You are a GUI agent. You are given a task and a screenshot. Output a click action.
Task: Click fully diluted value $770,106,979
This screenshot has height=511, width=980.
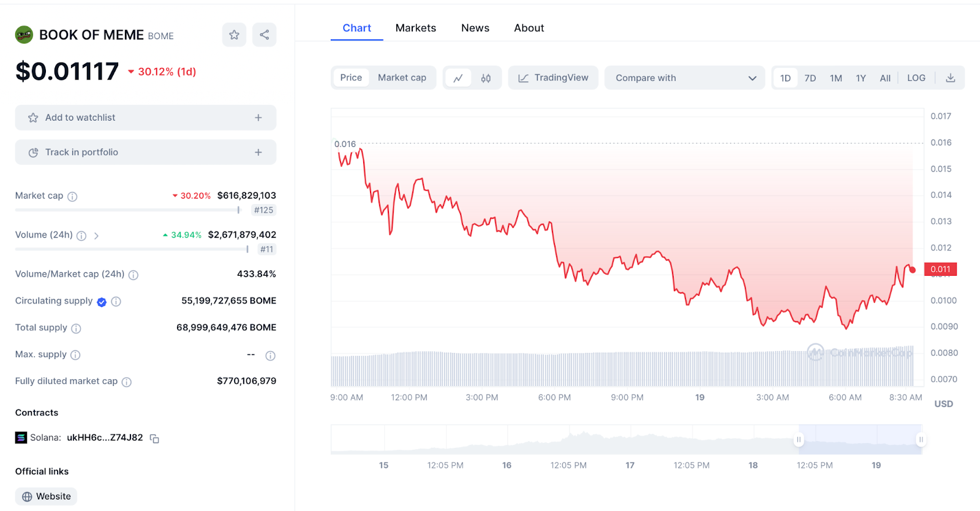[247, 381]
